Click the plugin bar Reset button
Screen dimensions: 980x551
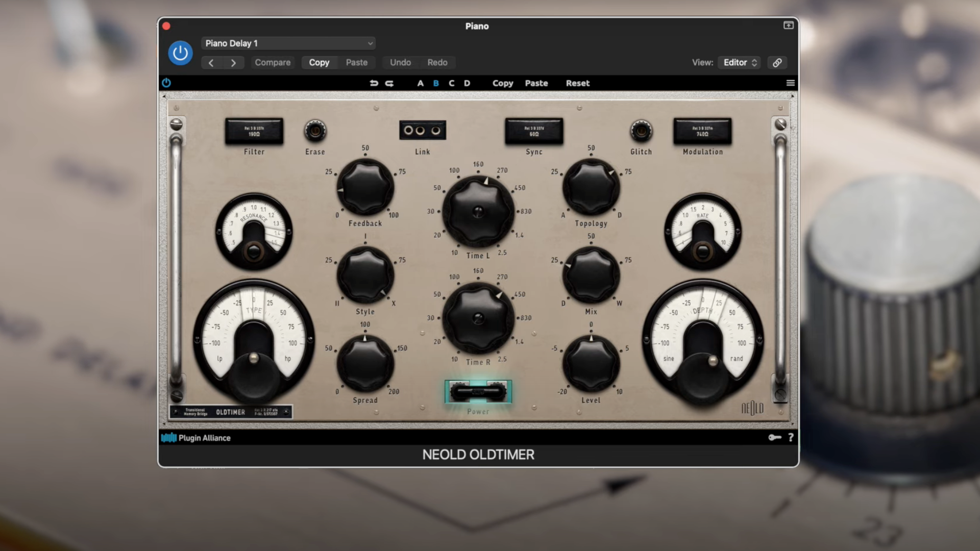[x=577, y=83]
